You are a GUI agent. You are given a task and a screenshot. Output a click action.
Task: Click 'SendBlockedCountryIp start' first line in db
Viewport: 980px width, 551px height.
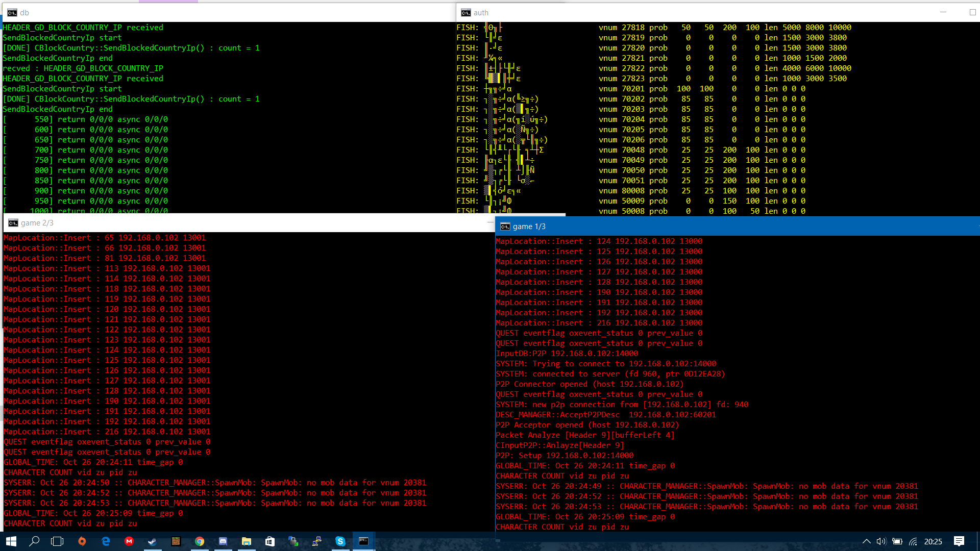[62, 38]
